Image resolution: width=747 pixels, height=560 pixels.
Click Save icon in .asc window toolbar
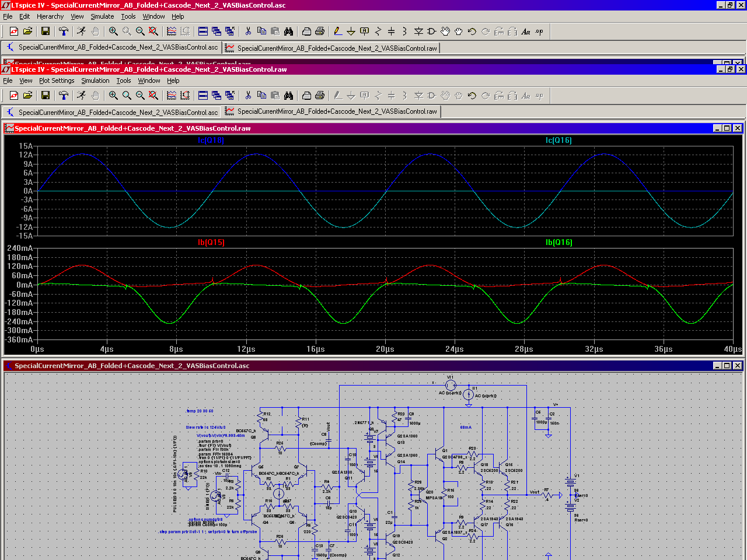click(46, 32)
